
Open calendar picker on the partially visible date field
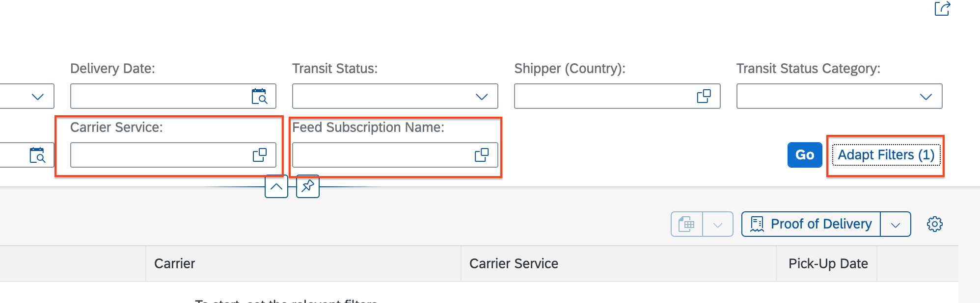(x=37, y=155)
